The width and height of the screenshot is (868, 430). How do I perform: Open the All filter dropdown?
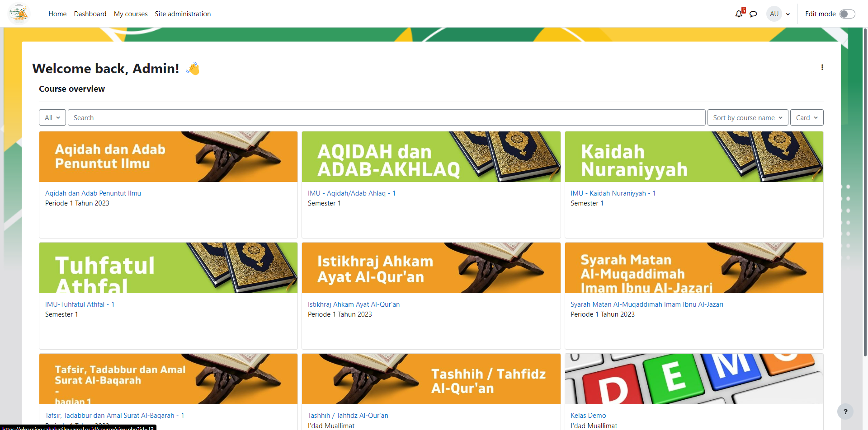pos(52,117)
